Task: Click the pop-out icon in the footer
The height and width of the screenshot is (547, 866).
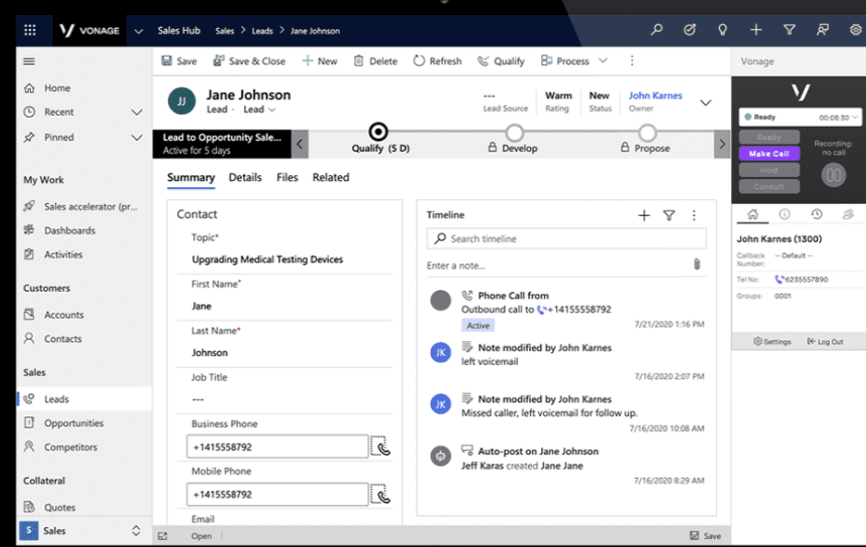Action: [x=162, y=536]
